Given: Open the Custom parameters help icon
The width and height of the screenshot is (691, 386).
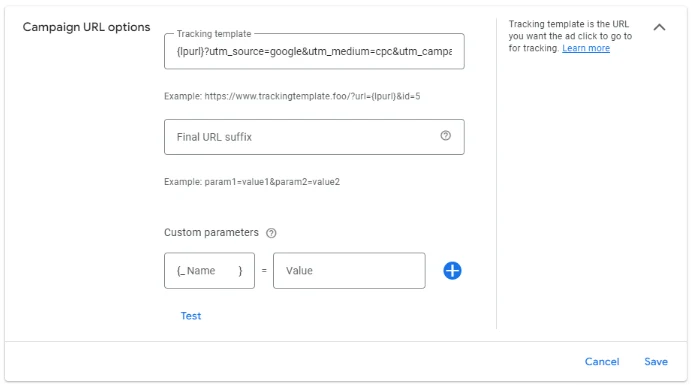Looking at the screenshot, I should [271, 233].
